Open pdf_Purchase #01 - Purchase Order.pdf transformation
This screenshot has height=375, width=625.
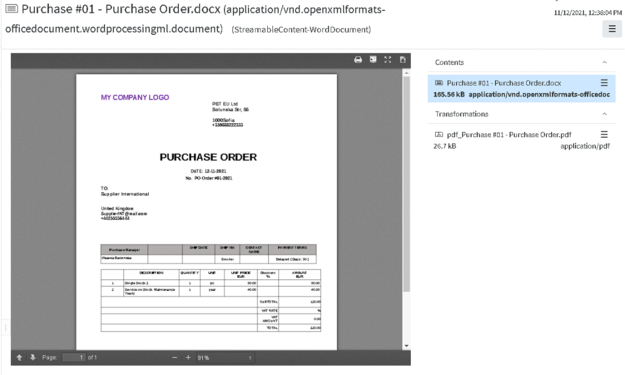(x=509, y=135)
